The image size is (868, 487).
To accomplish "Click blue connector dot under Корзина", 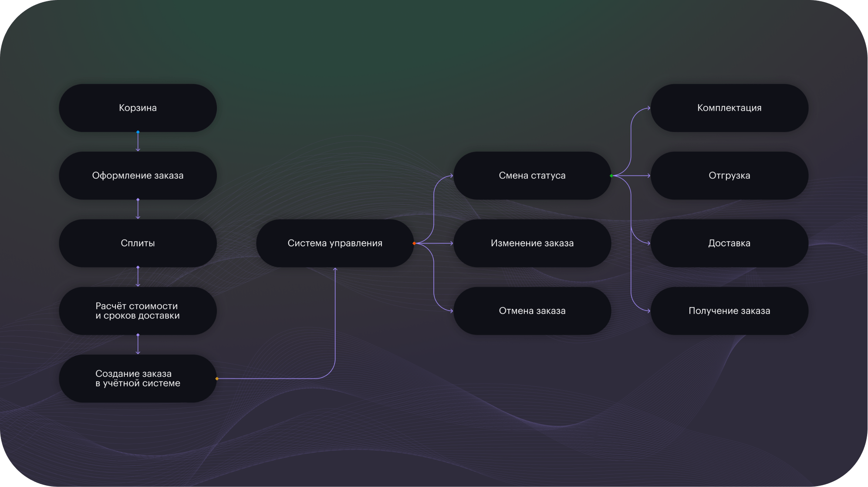I will [x=138, y=132].
